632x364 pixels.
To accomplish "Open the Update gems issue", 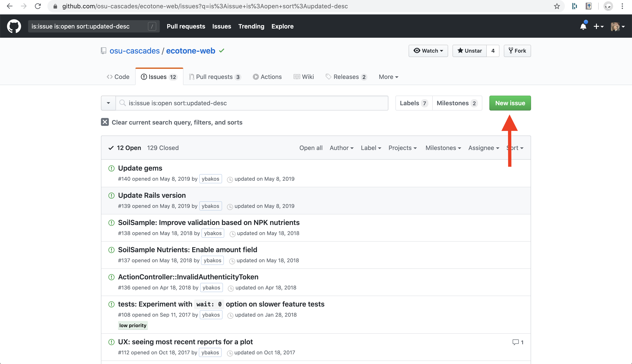I will tap(140, 168).
